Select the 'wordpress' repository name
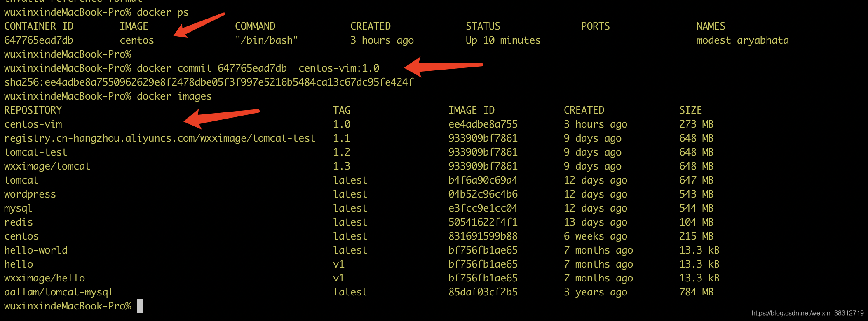 pyautogui.click(x=30, y=194)
